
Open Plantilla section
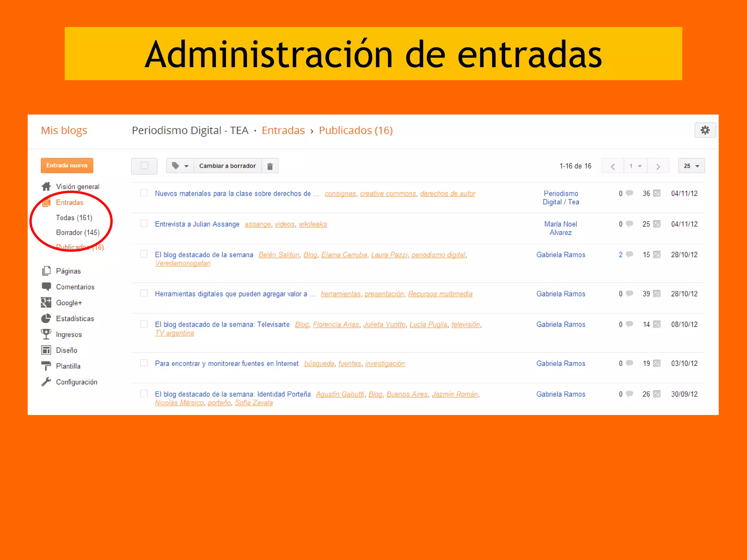68,366
